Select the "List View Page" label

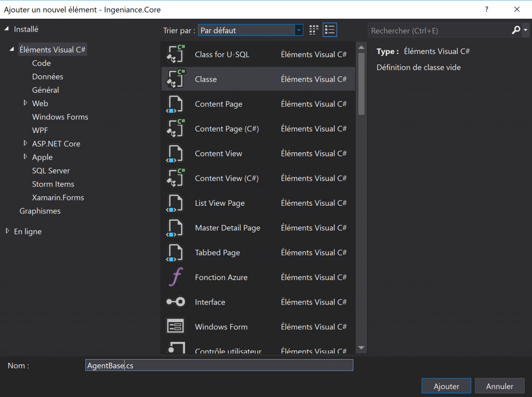coord(220,203)
